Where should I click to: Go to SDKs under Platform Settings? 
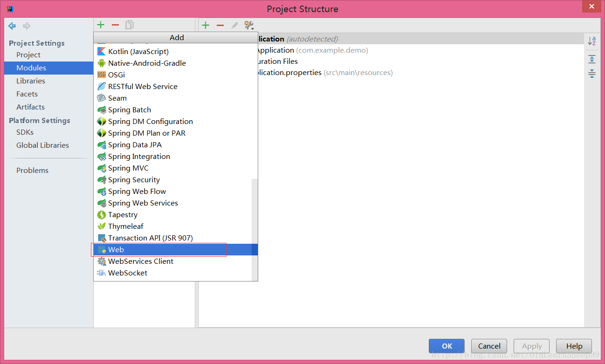click(x=25, y=132)
